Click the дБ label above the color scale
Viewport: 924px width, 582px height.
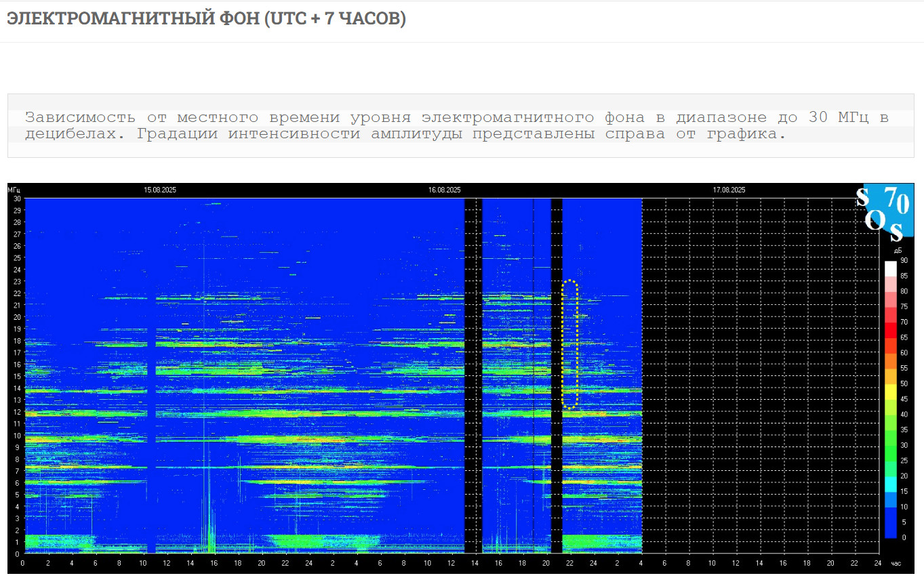click(898, 251)
